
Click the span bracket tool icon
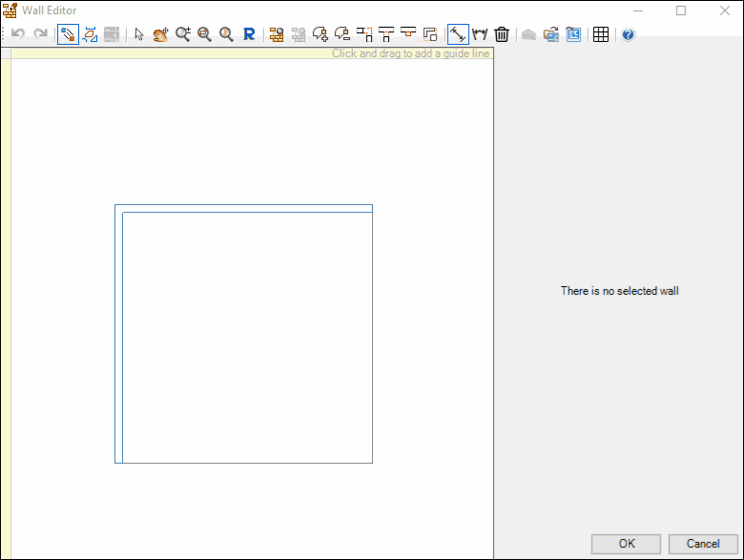coord(480,34)
